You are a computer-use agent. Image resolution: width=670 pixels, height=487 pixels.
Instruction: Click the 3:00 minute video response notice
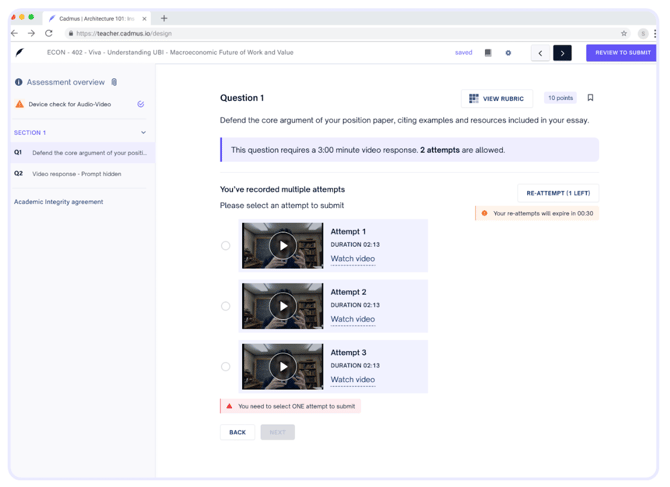pyautogui.click(x=409, y=150)
